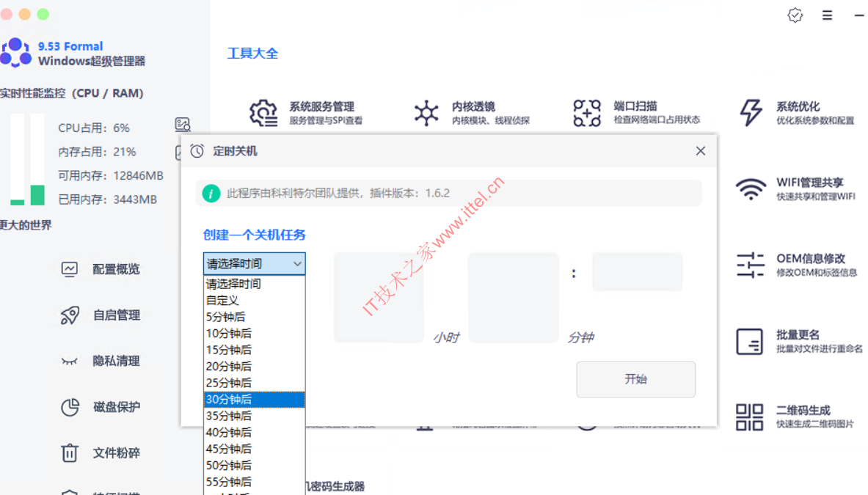Open the 配置概览 sidebar item
This screenshot has width=868, height=495.
[115, 269]
